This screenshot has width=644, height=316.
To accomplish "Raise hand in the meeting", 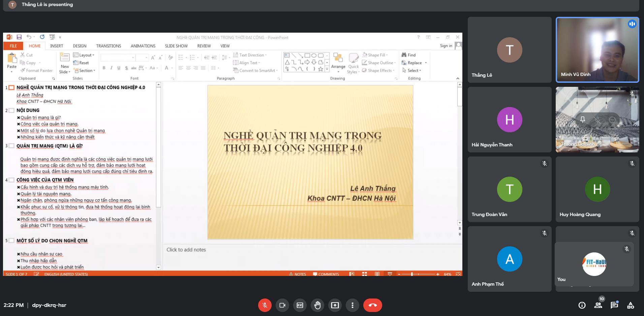I will [x=317, y=305].
